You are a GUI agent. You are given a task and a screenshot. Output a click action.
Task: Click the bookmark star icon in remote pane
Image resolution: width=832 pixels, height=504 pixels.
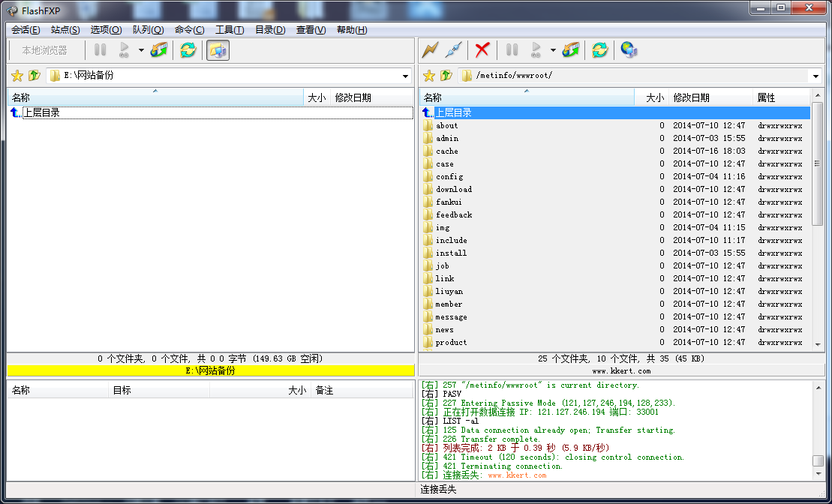coord(429,76)
